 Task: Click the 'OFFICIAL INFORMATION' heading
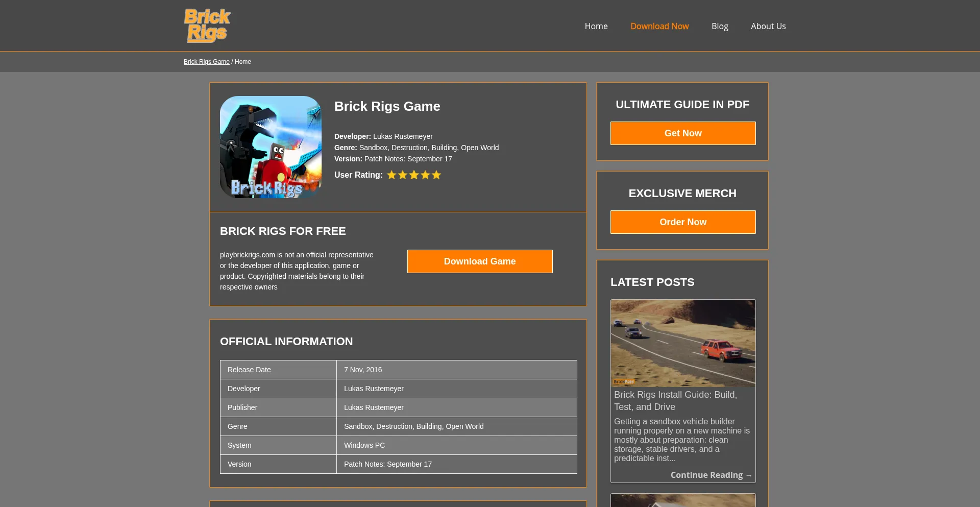pyautogui.click(x=286, y=342)
